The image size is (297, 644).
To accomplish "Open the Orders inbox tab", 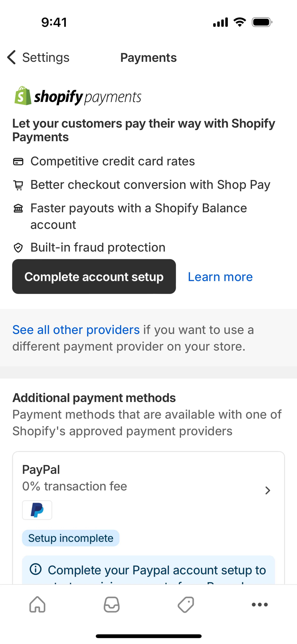I will click(112, 605).
